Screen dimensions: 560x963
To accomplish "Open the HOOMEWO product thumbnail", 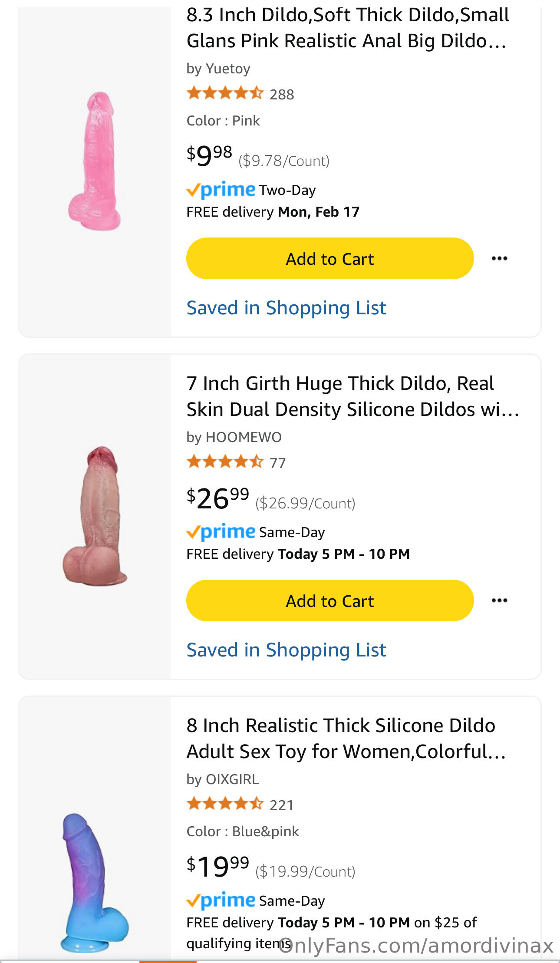I will 95,516.
